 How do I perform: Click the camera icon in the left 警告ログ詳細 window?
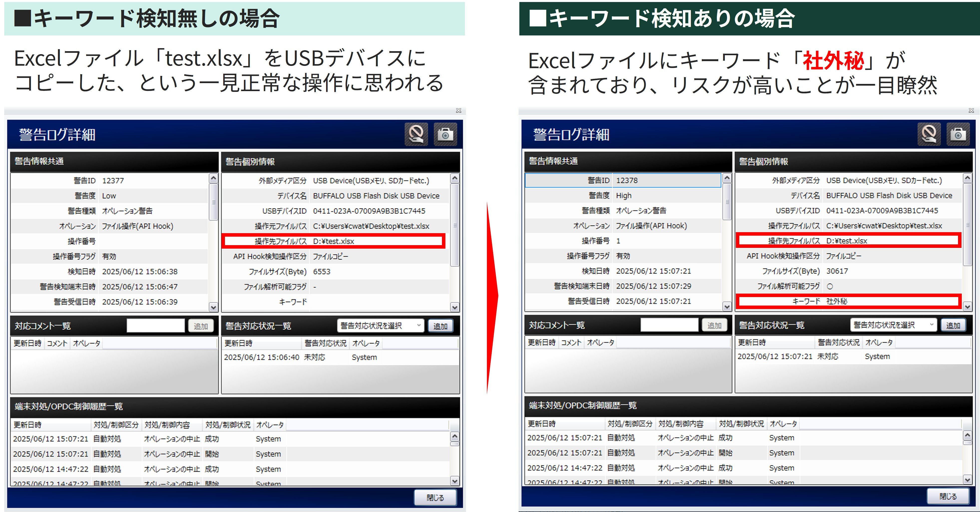[x=445, y=134]
